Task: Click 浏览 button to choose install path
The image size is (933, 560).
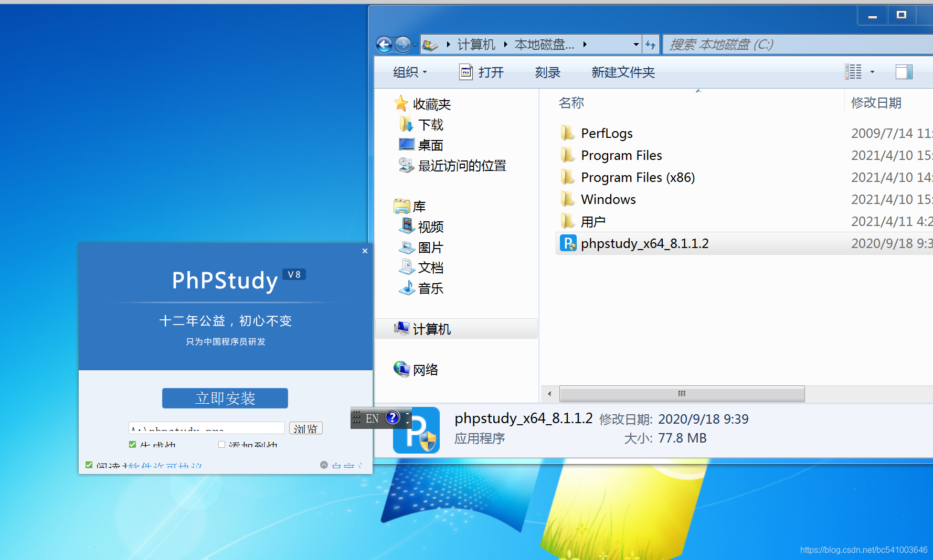Action: tap(306, 428)
